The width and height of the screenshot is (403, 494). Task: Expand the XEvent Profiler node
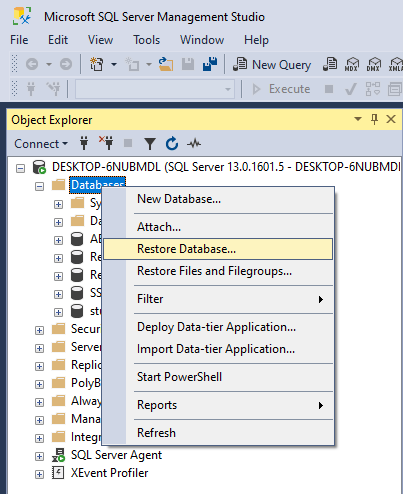[39, 474]
